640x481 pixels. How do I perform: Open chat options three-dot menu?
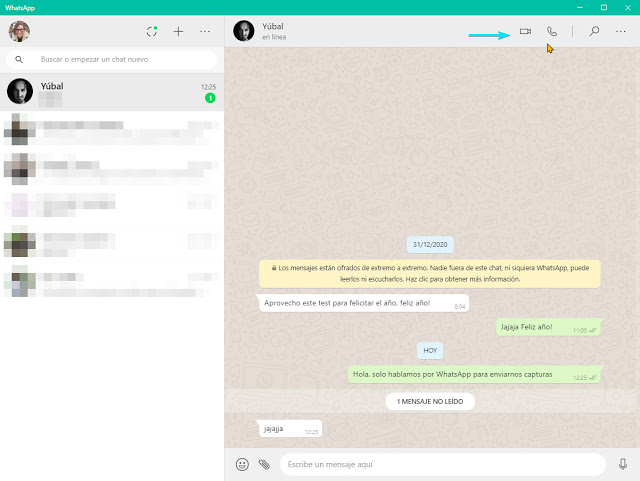(x=621, y=32)
